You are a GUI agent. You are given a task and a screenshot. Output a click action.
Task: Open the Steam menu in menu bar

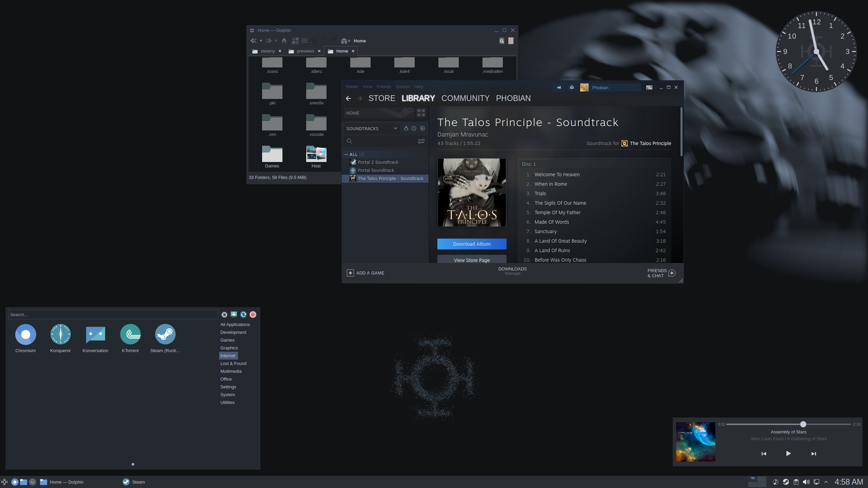(352, 87)
